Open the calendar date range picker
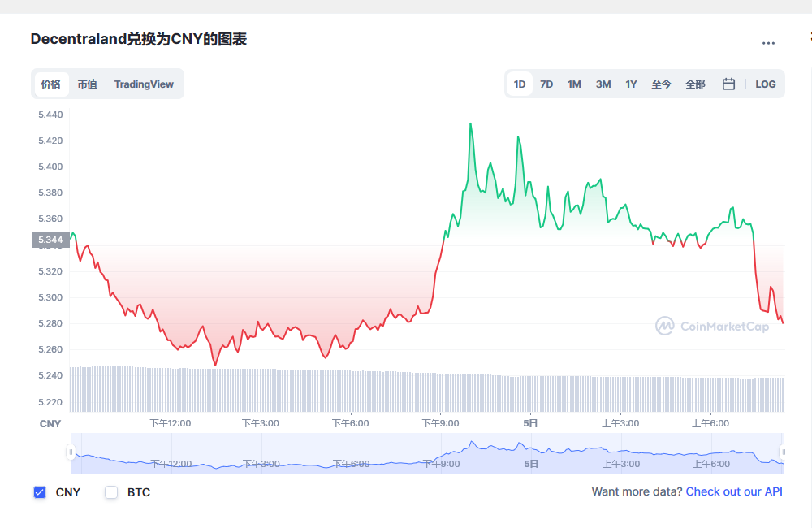This screenshot has width=812, height=528. [728, 84]
